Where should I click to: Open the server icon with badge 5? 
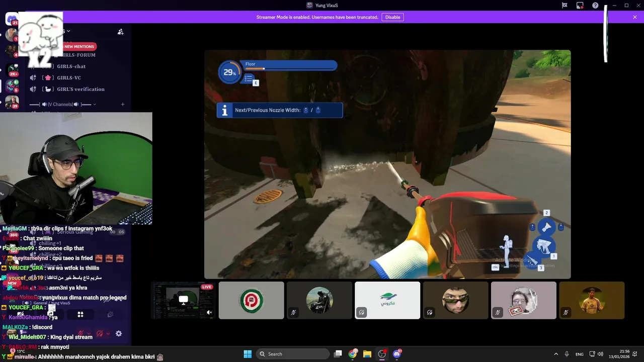12,86
